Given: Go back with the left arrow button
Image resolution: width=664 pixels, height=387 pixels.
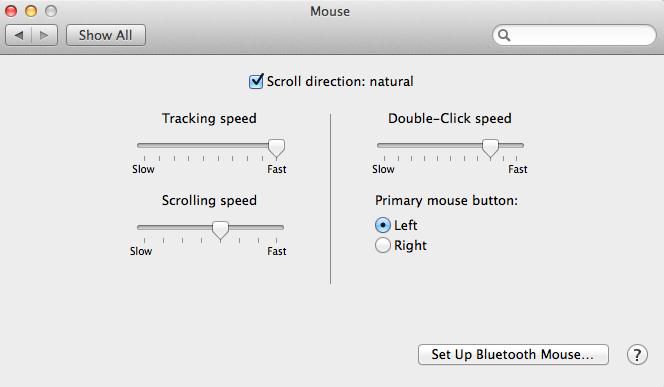Looking at the screenshot, I should (x=19, y=35).
